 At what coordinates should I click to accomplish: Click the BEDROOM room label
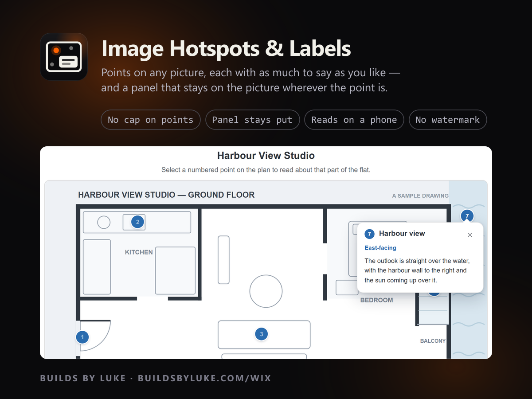click(376, 300)
